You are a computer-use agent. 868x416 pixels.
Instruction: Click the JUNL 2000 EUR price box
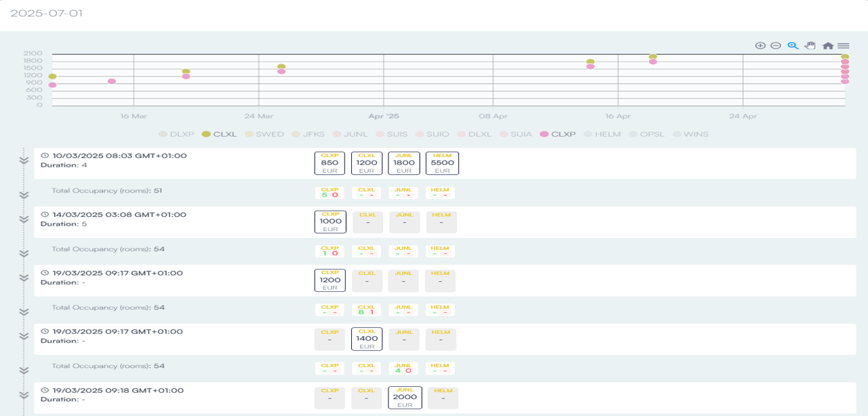405,398
